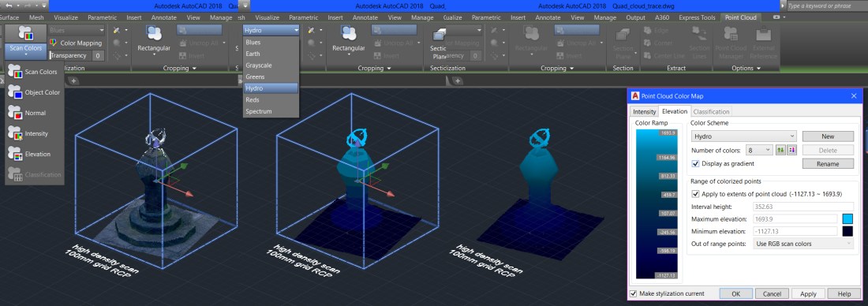This screenshot has width=868, height=306.
Task: Toggle Apply to extents of point cloud
Action: (696, 194)
